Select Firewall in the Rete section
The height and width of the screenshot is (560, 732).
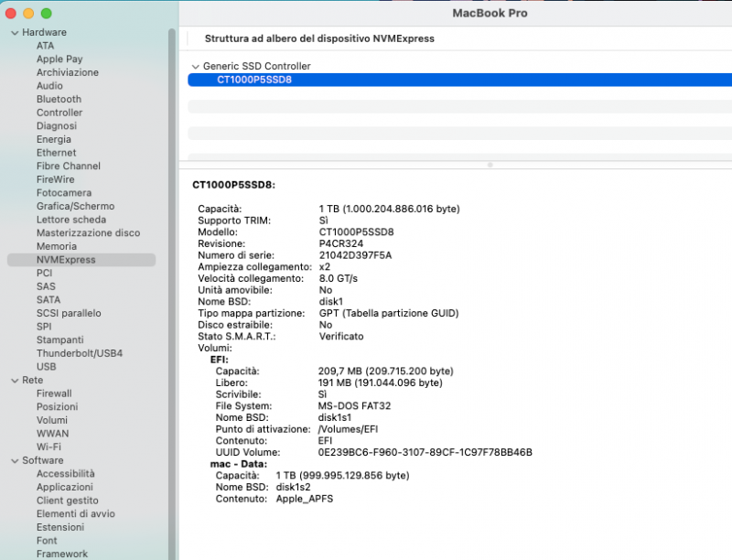pyautogui.click(x=53, y=393)
